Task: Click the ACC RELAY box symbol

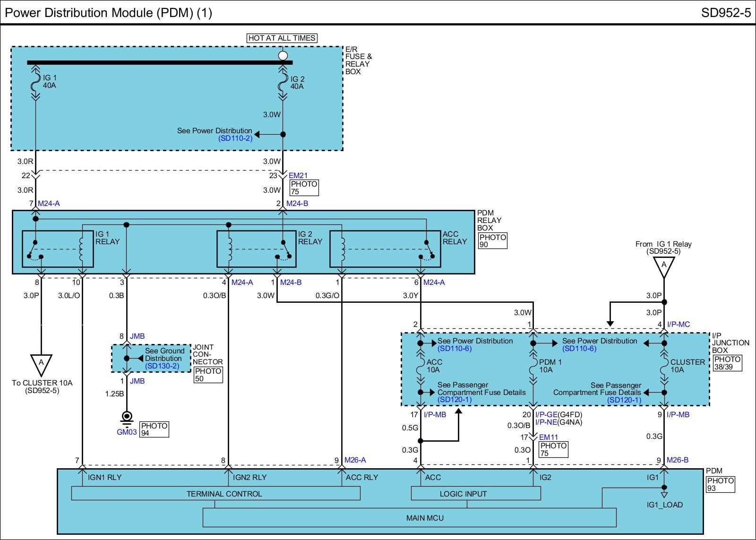Action: 385,249
